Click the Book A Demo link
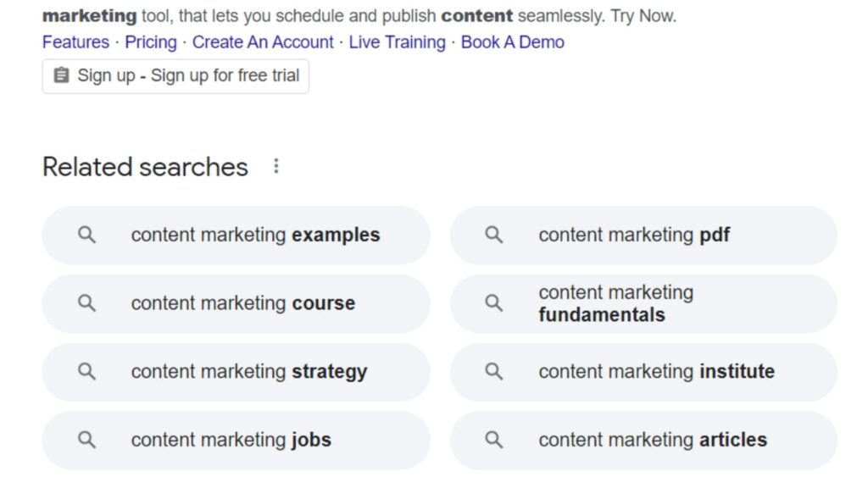868x488 pixels. (512, 42)
